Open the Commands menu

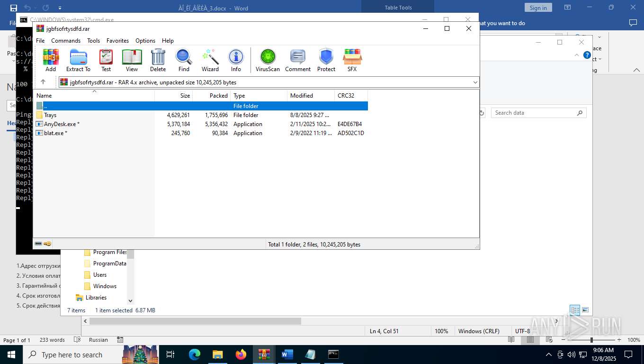tap(66, 41)
